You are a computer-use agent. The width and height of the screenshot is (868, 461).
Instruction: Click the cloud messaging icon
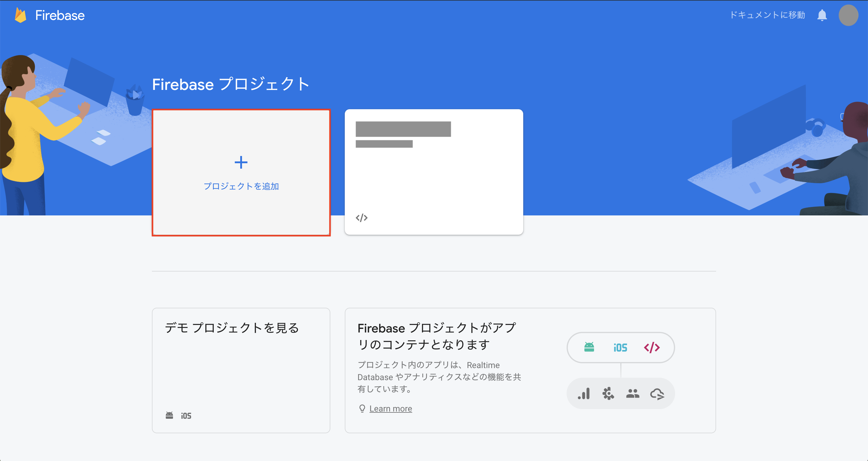tap(657, 393)
